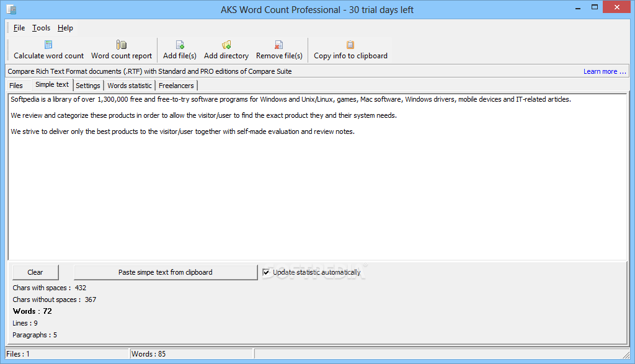Click the sentence starting with Softpedia is a library
The width and height of the screenshot is (635, 364).
click(x=291, y=99)
